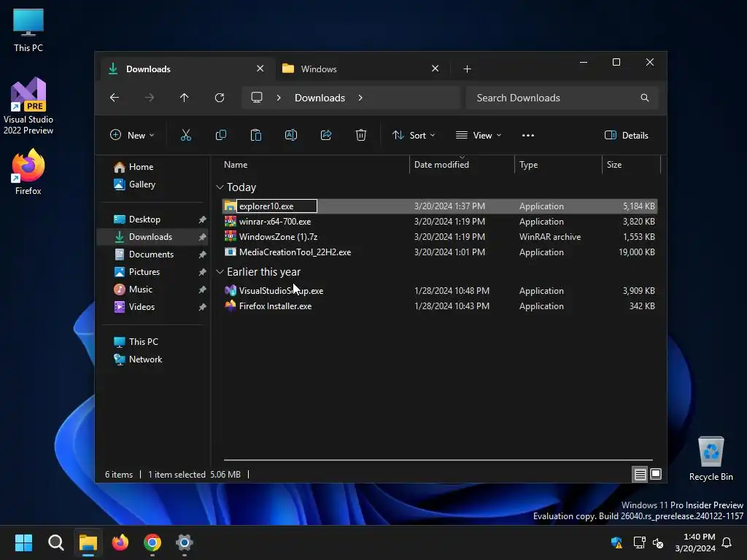Viewport: 747px width, 560px height.
Task: Close the Windows tab
Action: tap(435, 69)
